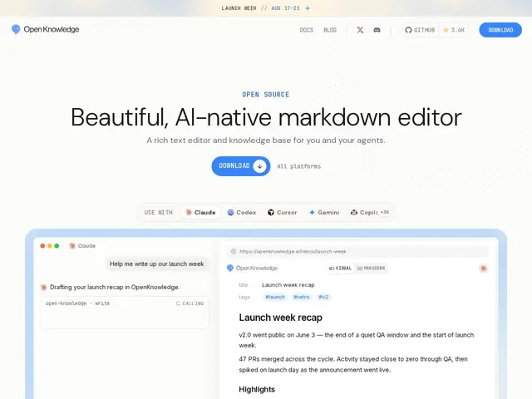
Task: Select the Codex tab
Action: tap(242, 213)
